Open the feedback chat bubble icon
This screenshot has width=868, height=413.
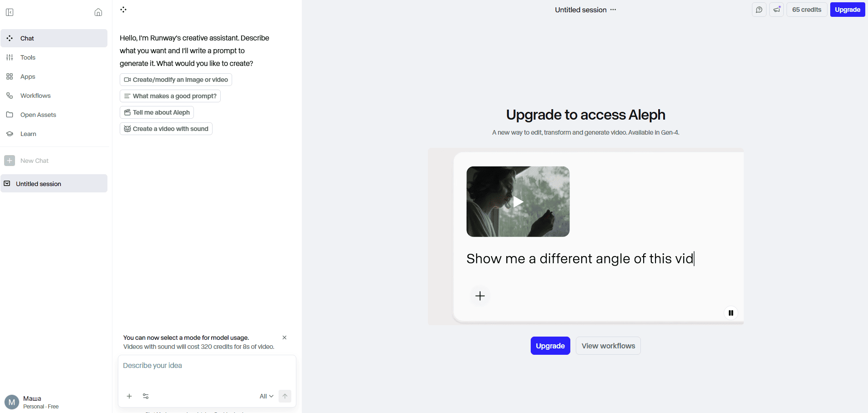coord(759,10)
